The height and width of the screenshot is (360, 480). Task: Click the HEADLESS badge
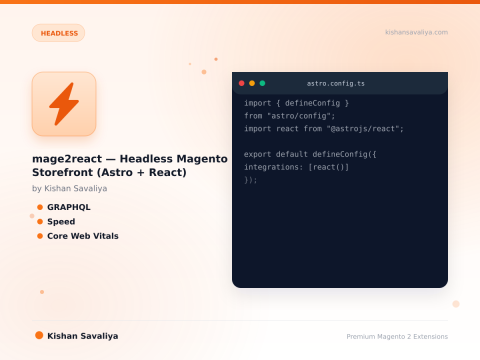58,33
